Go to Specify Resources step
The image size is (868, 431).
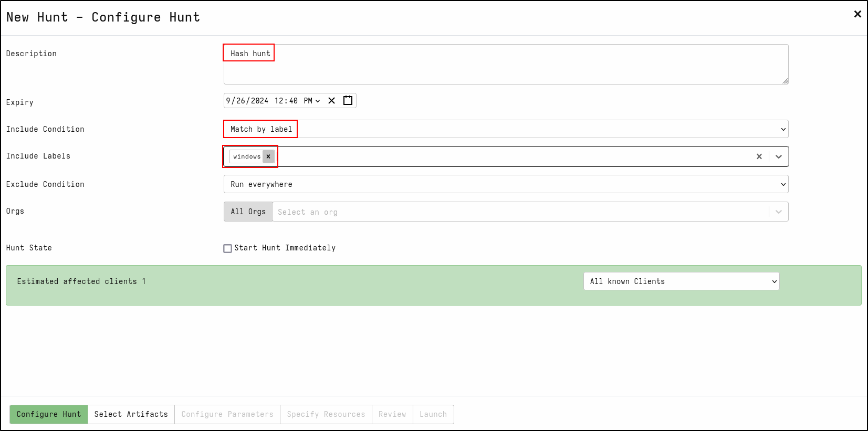[x=326, y=414]
